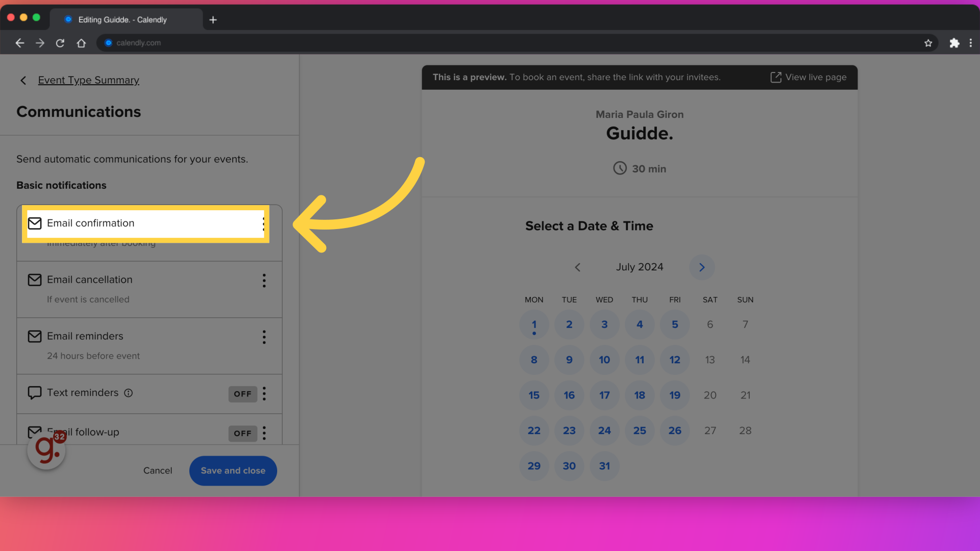
Task: Expand the next month using right chevron
Action: tap(701, 267)
